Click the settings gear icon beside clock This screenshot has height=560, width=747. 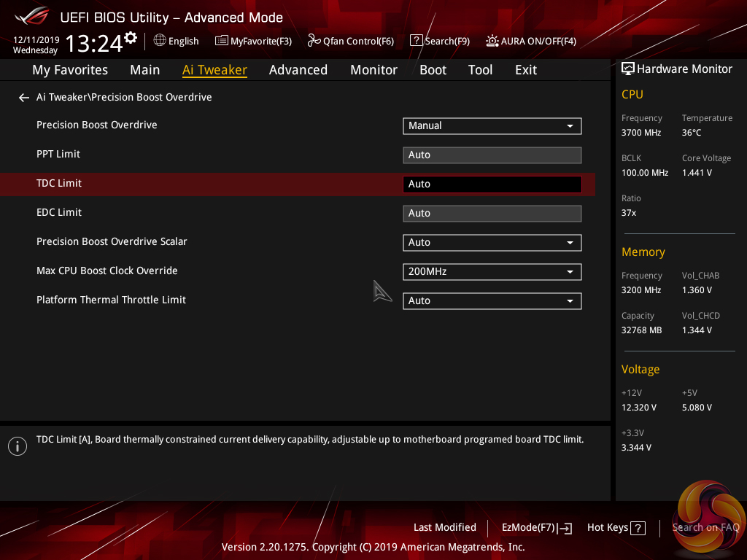(131, 37)
